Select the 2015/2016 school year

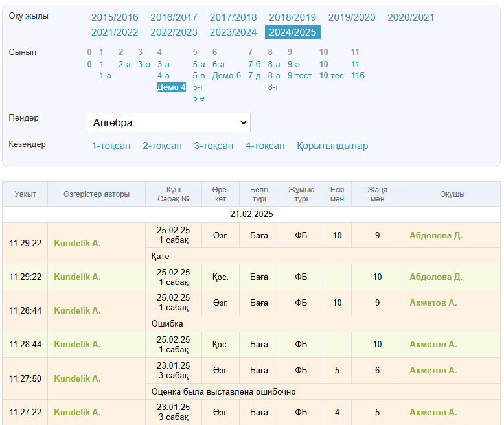point(115,17)
